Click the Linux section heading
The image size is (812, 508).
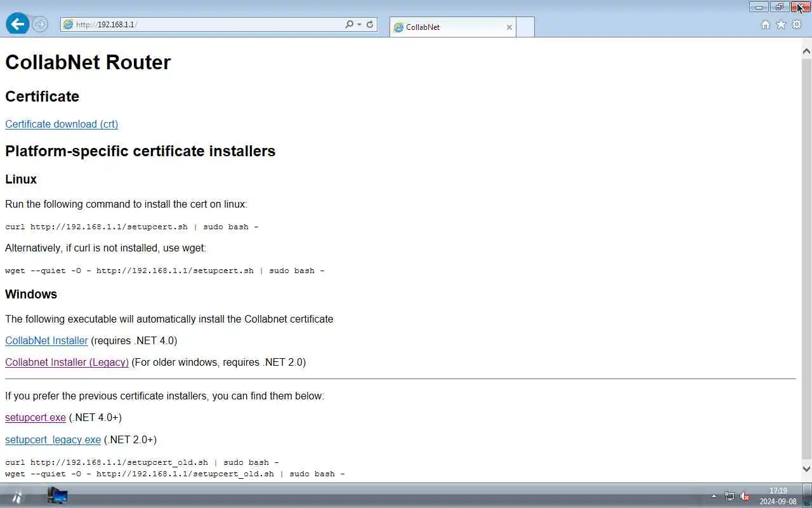coord(21,179)
